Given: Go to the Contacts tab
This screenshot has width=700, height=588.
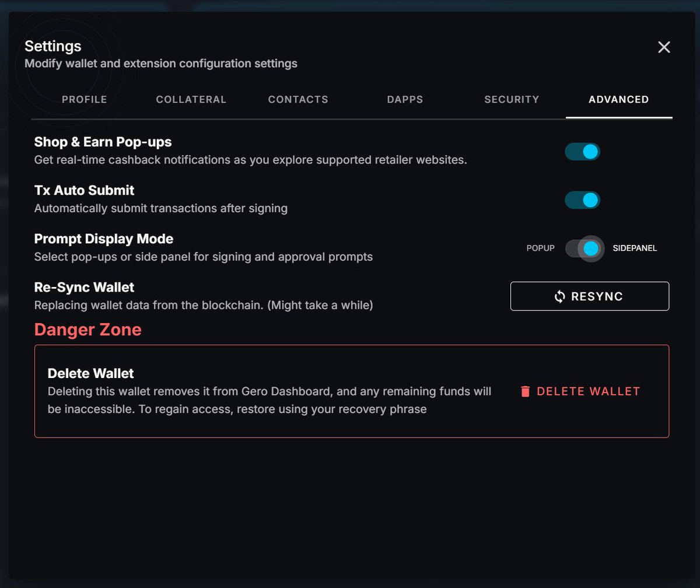Looking at the screenshot, I should pos(298,99).
